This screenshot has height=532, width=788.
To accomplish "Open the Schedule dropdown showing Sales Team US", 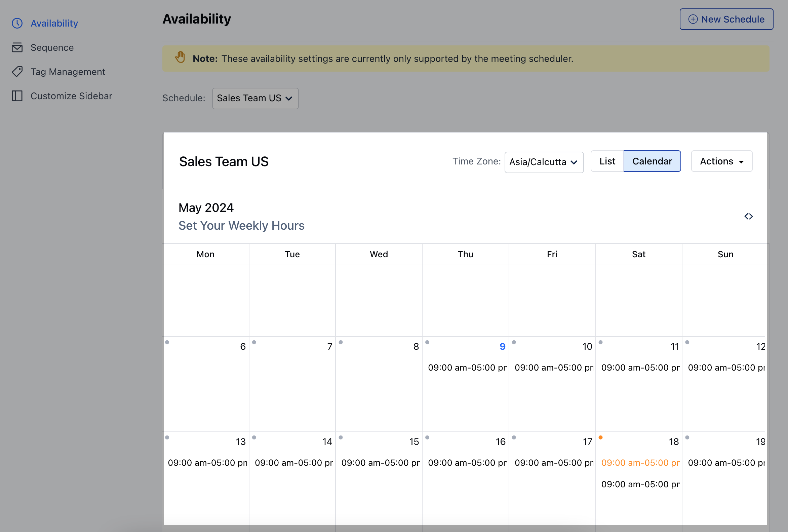I will point(255,98).
